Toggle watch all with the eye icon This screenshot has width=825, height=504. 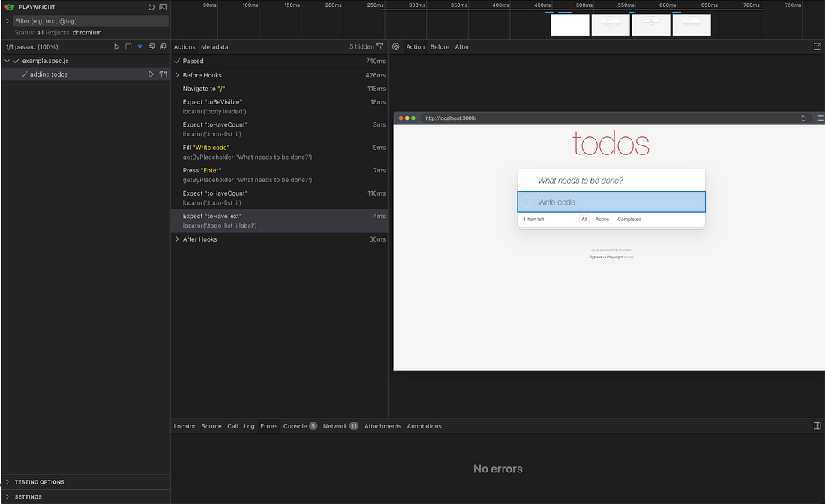(140, 46)
